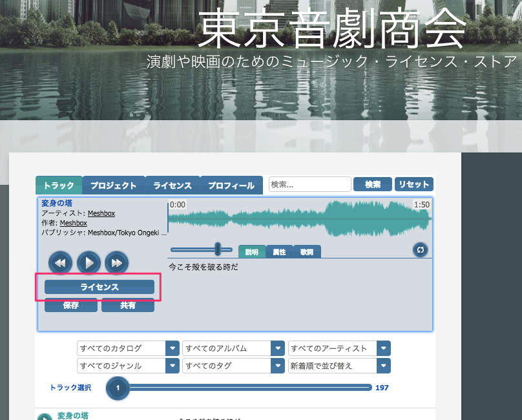Viewport: 522px width, 420px height.
Task: Select the 属性 tab
Action: (x=279, y=252)
